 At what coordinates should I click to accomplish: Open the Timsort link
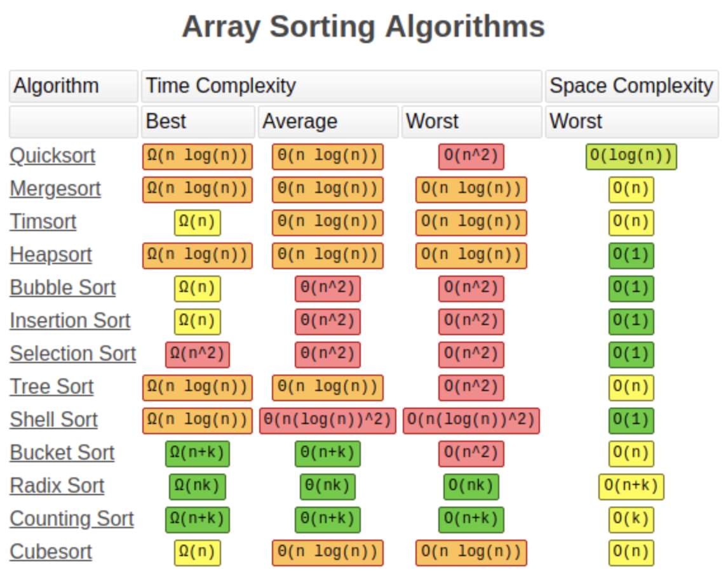pyautogui.click(x=43, y=222)
